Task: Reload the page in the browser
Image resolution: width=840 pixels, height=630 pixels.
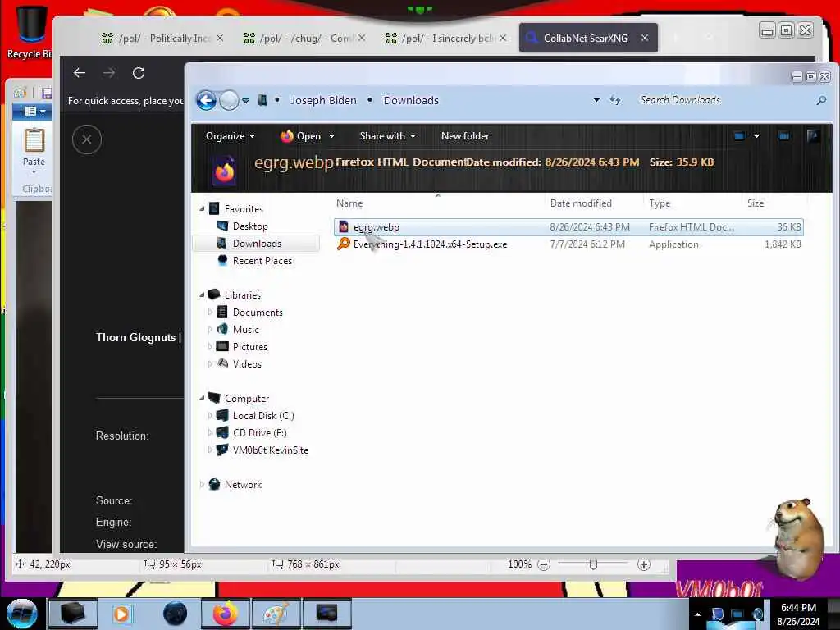Action: (139, 73)
